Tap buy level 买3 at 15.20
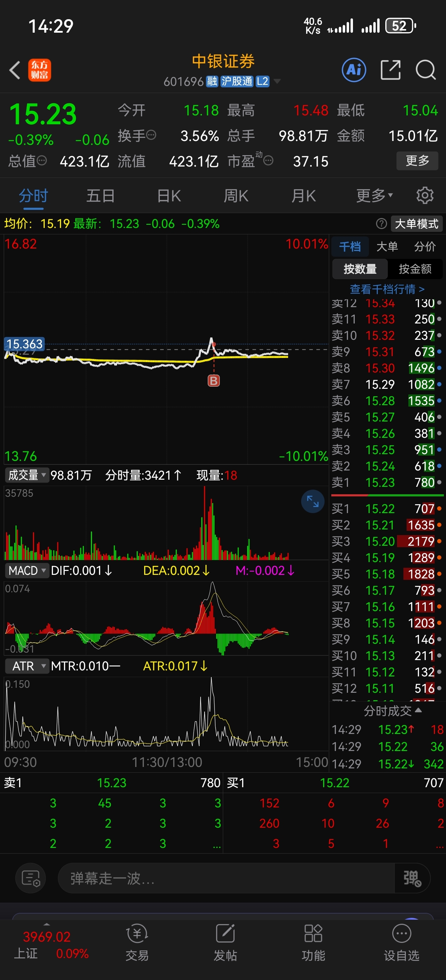This screenshot has height=980, width=446. tap(387, 541)
